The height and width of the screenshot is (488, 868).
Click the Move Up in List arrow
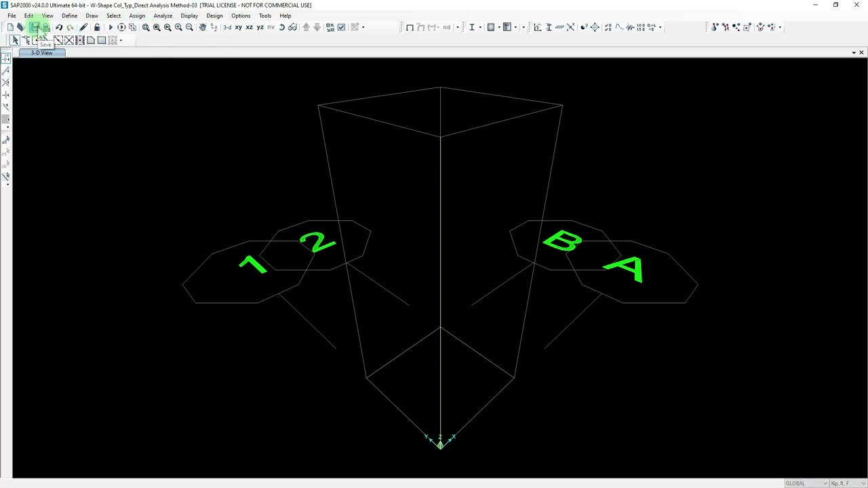coord(306,27)
